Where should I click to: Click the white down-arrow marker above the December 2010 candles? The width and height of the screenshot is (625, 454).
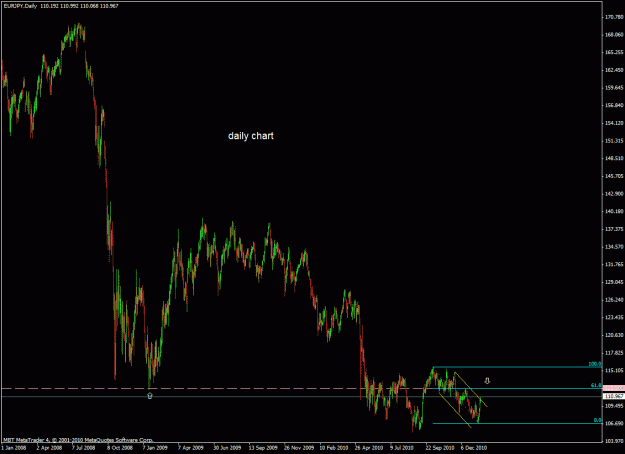pyautogui.click(x=487, y=381)
